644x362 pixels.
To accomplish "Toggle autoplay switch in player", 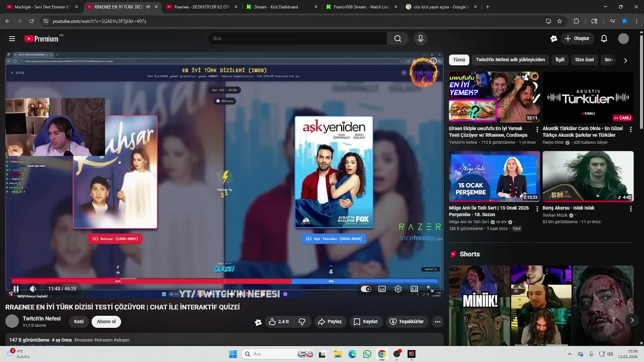I will (366, 289).
